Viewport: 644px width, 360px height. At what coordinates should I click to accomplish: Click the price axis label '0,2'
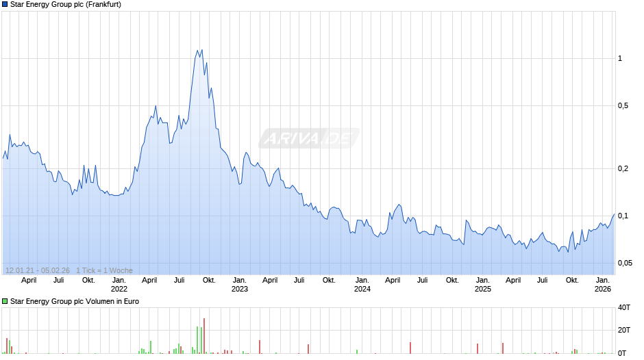pyautogui.click(x=623, y=169)
